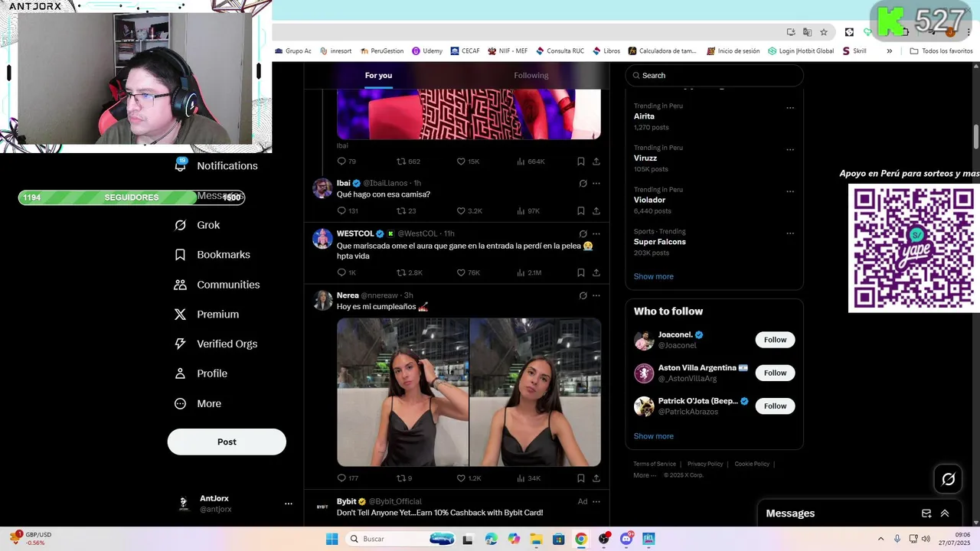980x551 pixels.
Task: Reply to Ibai's shirt question tweet
Action: 341,210
